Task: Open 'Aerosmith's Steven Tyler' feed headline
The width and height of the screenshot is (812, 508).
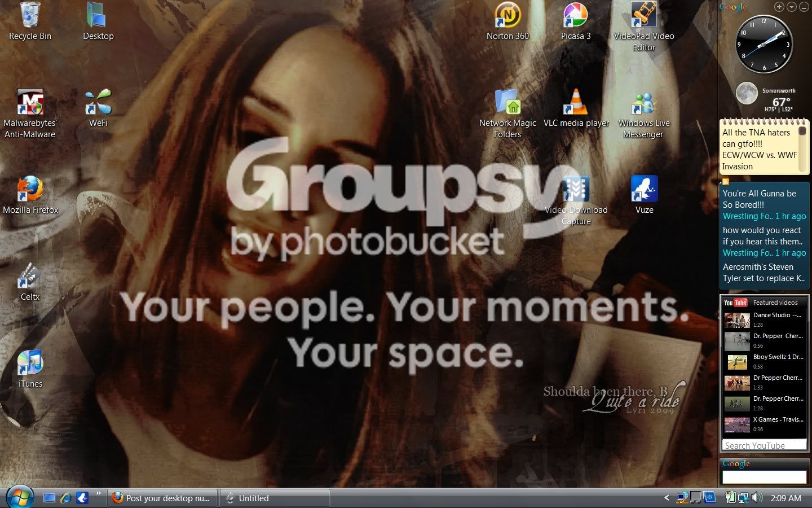Action: [x=764, y=272]
